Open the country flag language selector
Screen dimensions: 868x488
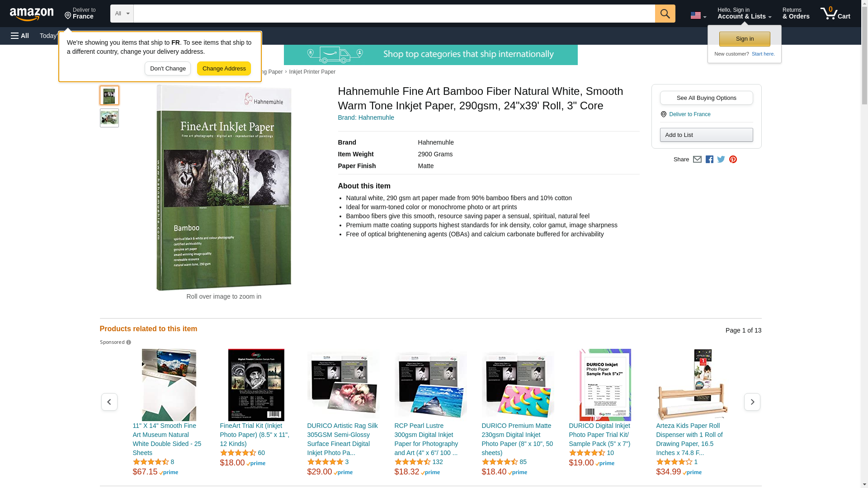pos(698,15)
